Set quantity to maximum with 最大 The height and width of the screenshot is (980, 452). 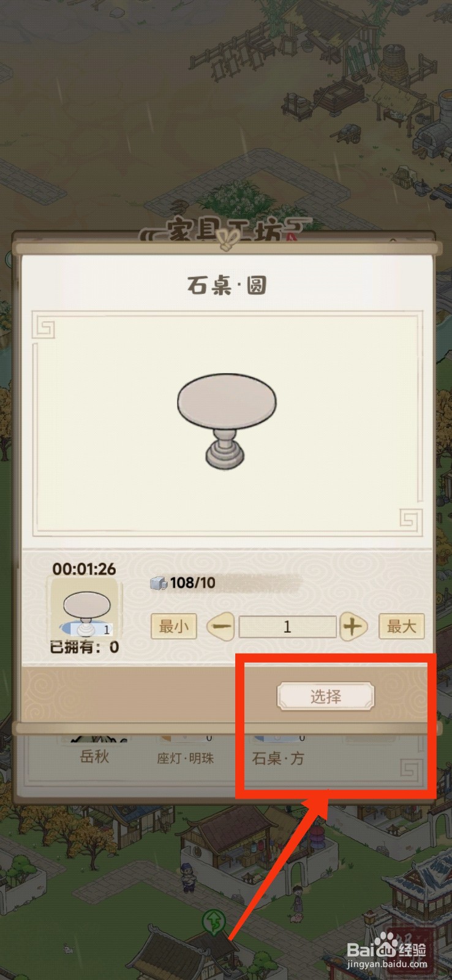point(402,627)
